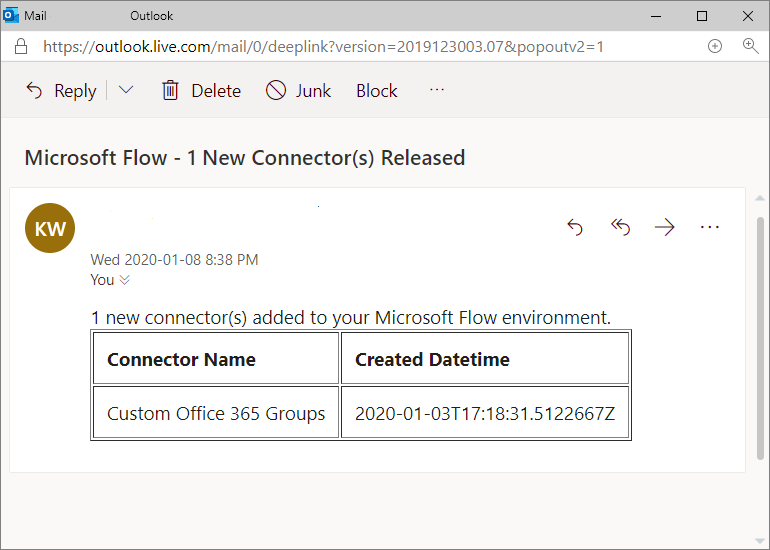Click the '2020-01-03T17:18:31.5122667Z' cell
The height and width of the screenshot is (550, 770).
[x=485, y=412]
